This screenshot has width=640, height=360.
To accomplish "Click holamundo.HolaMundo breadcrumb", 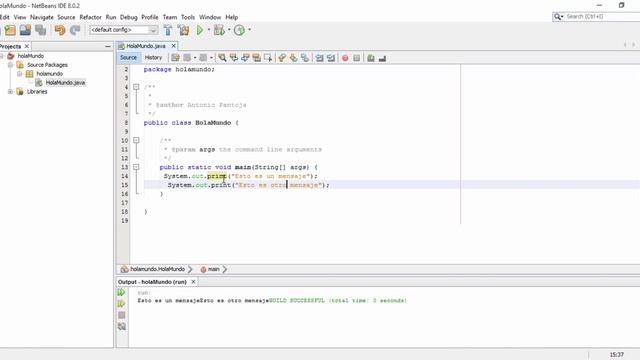I will [x=158, y=269].
